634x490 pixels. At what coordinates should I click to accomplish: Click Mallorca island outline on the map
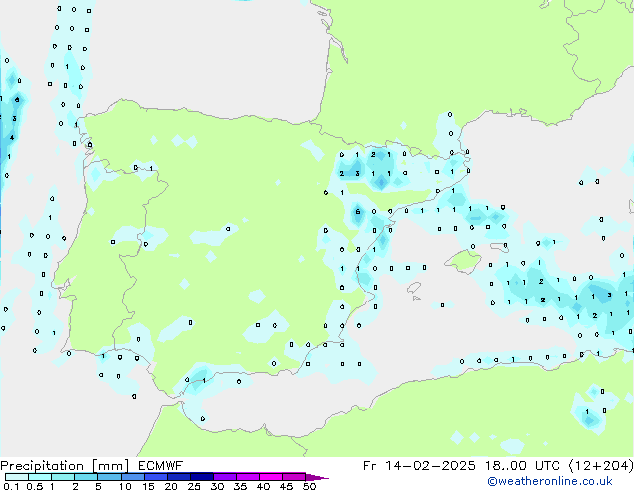463,262
